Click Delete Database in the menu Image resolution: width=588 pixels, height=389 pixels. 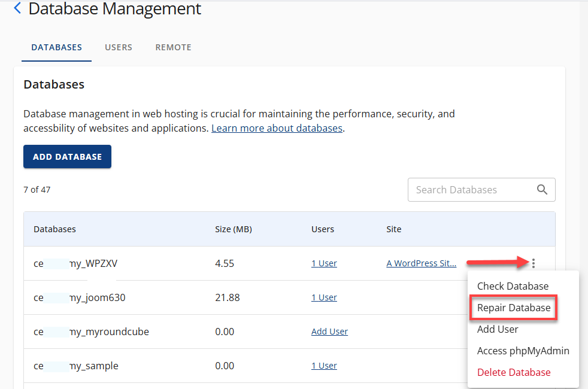click(x=514, y=372)
